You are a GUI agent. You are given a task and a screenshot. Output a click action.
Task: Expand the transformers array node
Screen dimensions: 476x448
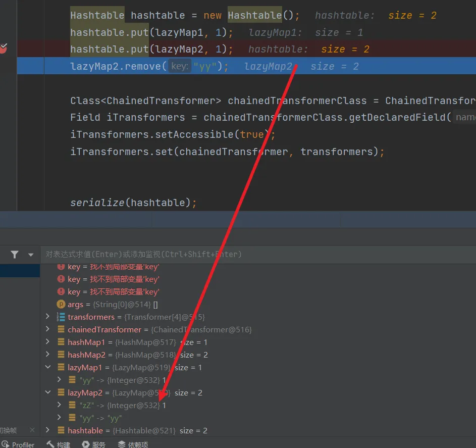coord(48,317)
